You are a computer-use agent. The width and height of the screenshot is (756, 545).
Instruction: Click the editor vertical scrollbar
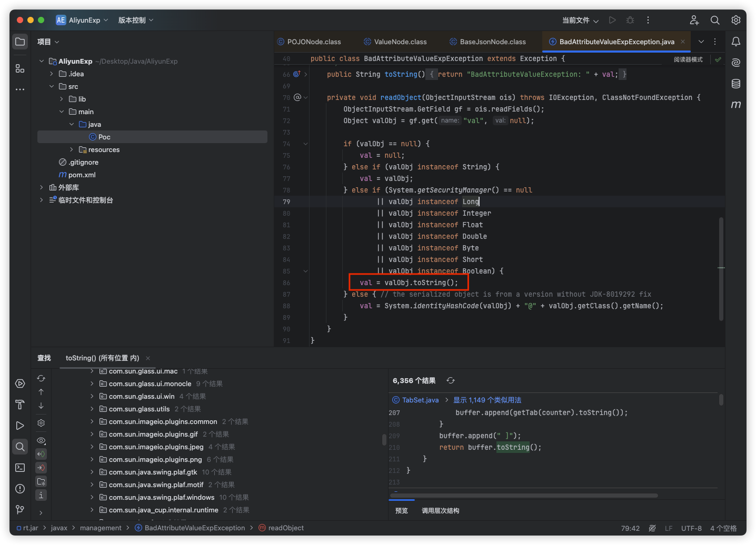pyautogui.click(x=721, y=268)
